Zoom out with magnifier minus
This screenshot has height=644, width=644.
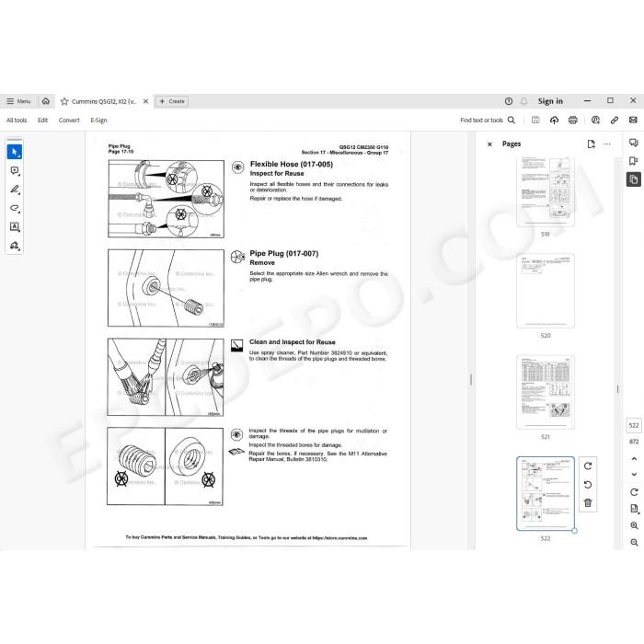634,543
